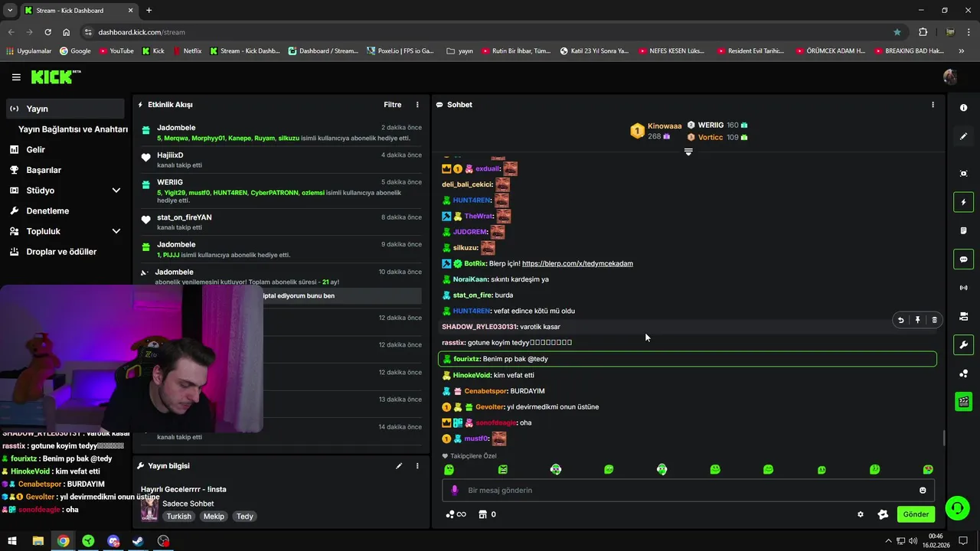Screen dimensions: 980x551
Task: Select the heart-eyes green emote
Action: pyautogui.click(x=928, y=469)
